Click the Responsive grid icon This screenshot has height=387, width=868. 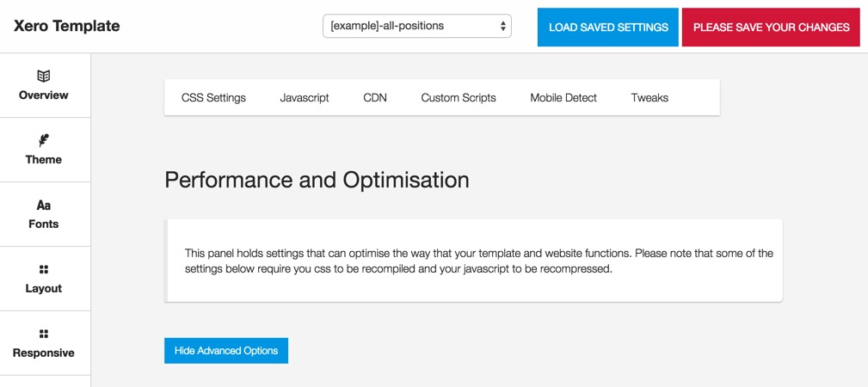[x=43, y=334]
